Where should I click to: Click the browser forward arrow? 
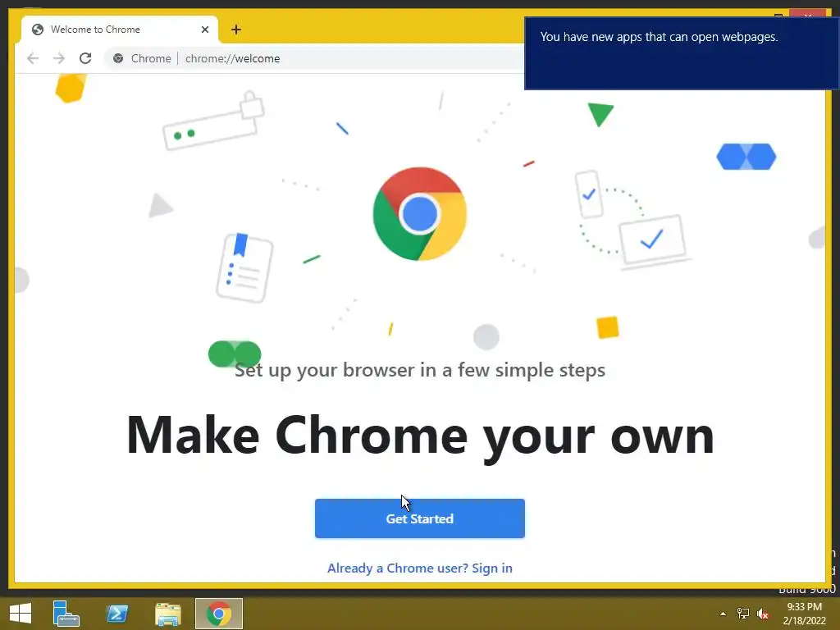coord(59,58)
